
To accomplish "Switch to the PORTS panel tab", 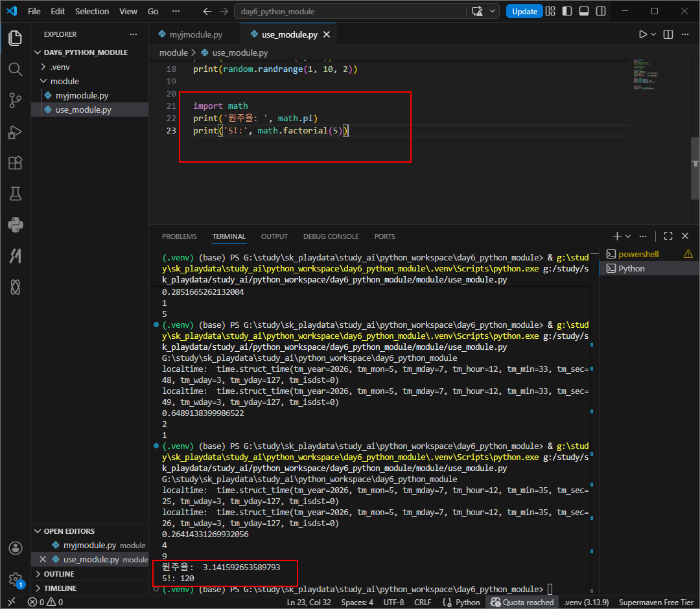I will pyautogui.click(x=384, y=236).
